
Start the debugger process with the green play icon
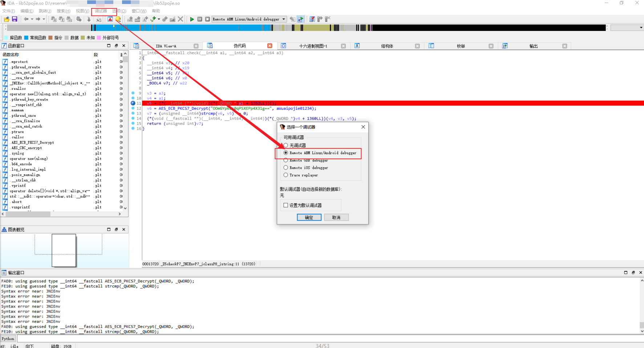pyautogui.click(x=192, y=19)
